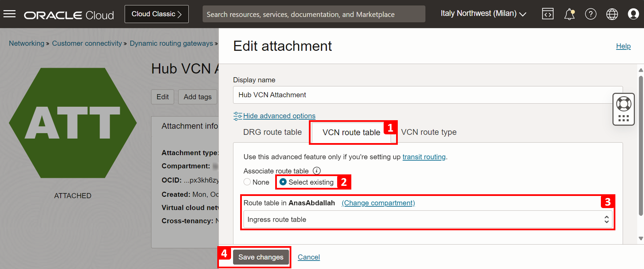Open the language globe icon

pos(612,14)
